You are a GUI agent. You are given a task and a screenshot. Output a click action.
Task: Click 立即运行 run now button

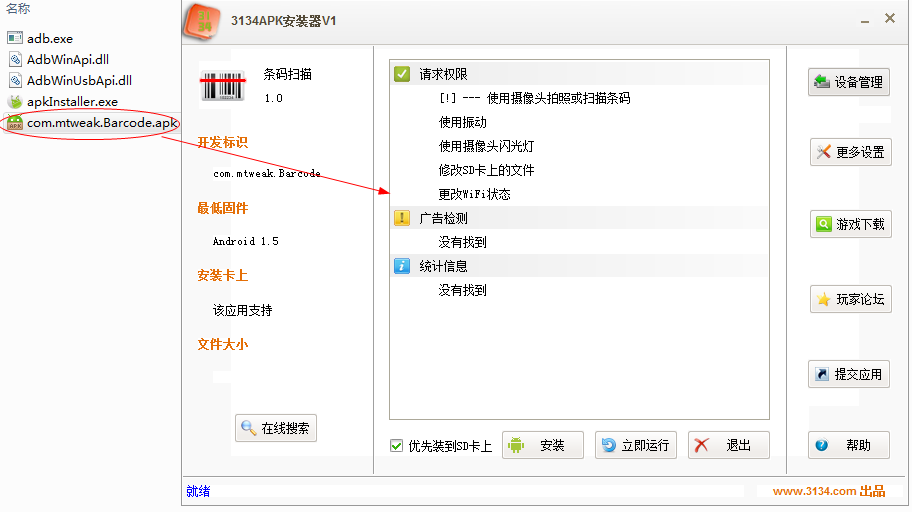pos(636,445)
